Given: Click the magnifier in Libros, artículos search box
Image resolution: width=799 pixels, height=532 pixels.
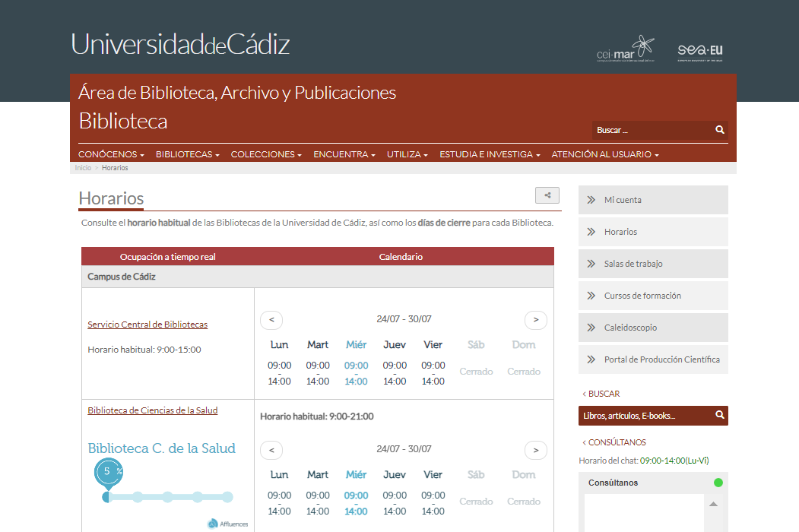Looking at the screenshot, I should click(x=719, y=415).
